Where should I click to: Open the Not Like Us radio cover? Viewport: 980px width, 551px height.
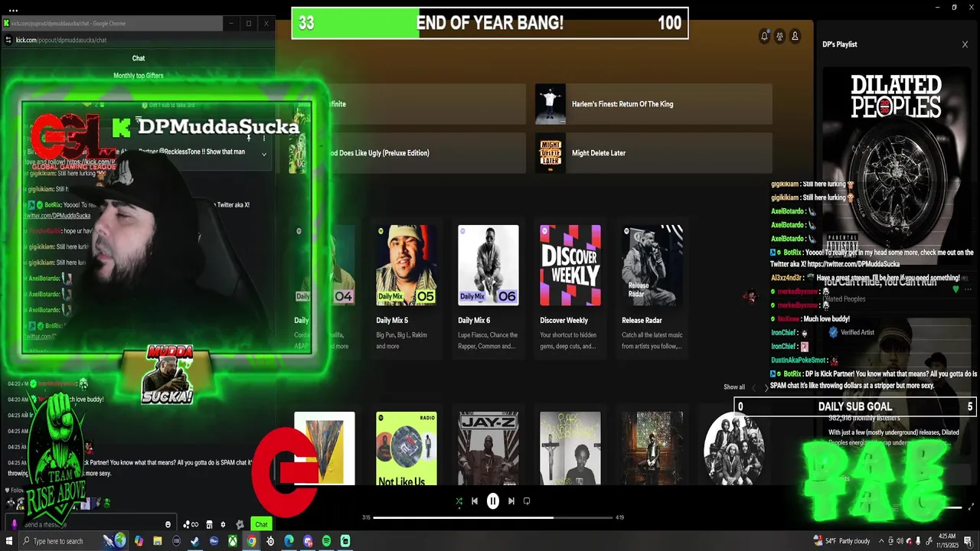pyautogui.click(x=406, y=448)
